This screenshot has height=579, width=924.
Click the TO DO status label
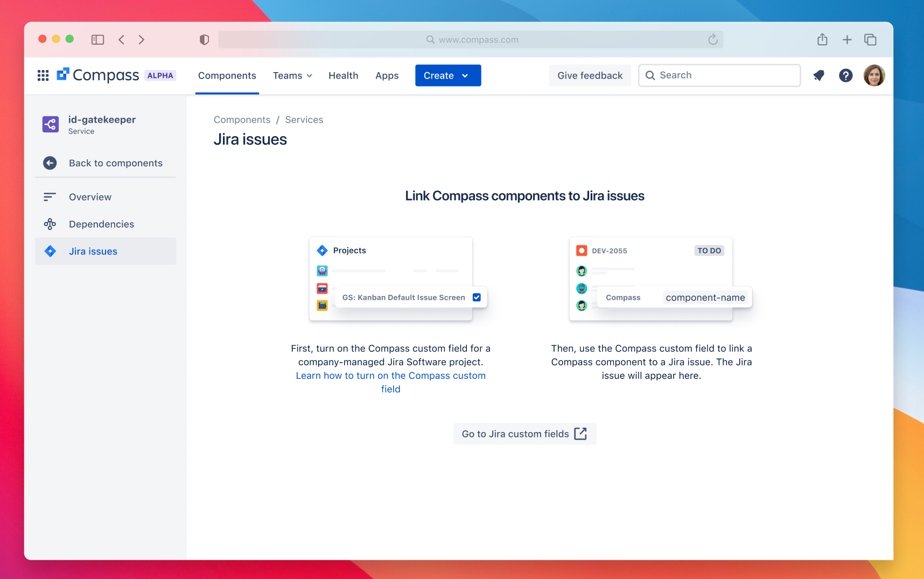click(x=709, y=251)
